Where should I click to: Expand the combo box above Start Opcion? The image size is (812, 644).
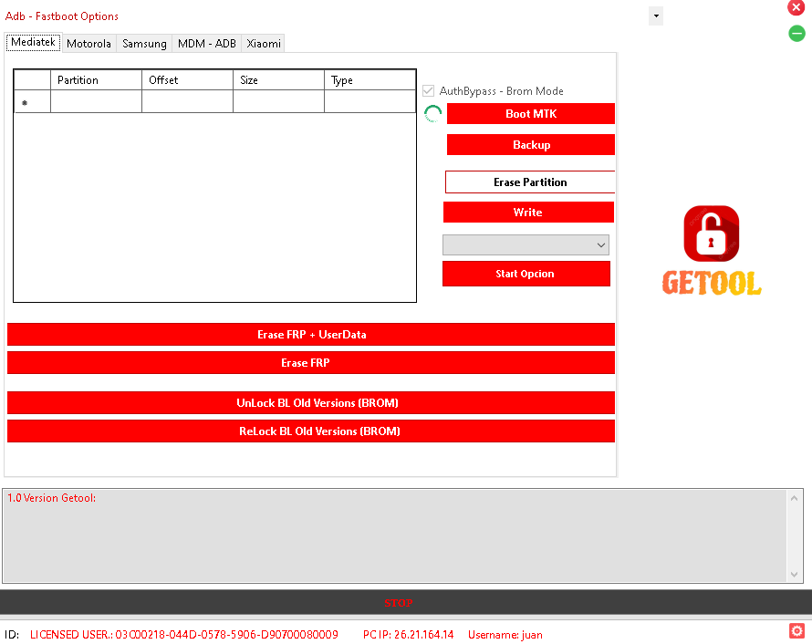tap(526, 244)
